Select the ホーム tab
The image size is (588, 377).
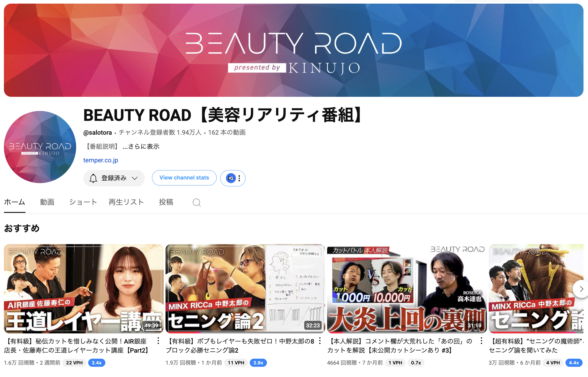tap(14, 202)
